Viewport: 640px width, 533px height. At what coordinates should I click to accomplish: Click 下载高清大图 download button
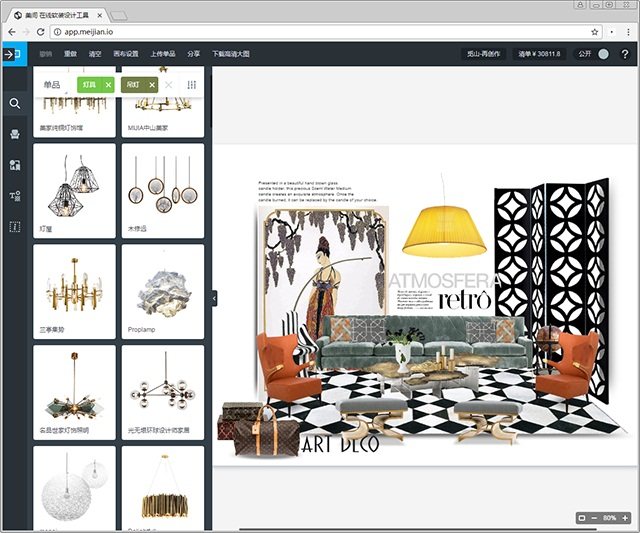[231, 54]
